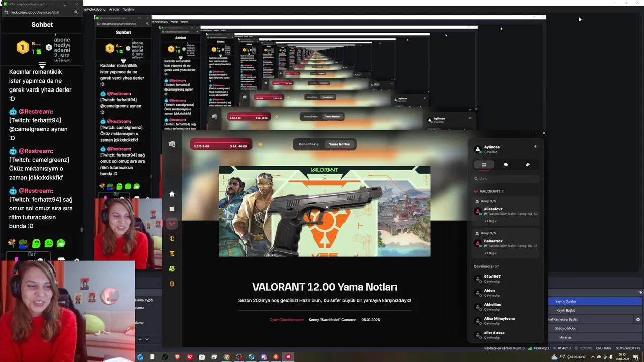Open the Riot Games fist logo
644x362 pixels.
coord(172,144)
